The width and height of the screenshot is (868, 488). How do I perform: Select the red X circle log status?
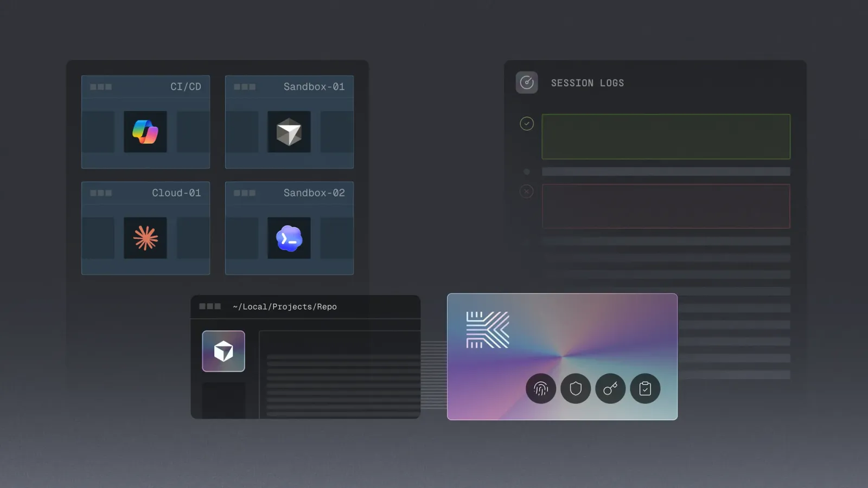coord(527,191)
